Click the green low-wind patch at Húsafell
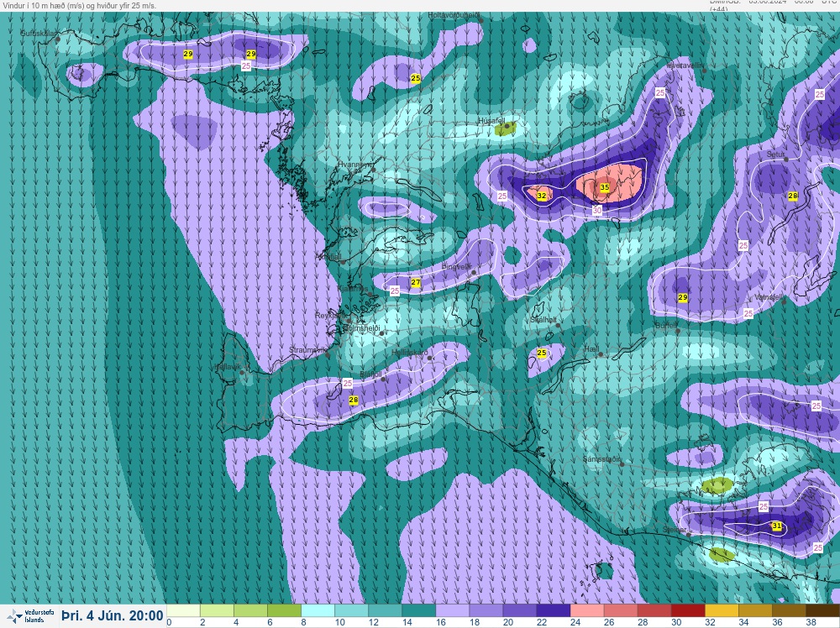 tap(505, 128)
